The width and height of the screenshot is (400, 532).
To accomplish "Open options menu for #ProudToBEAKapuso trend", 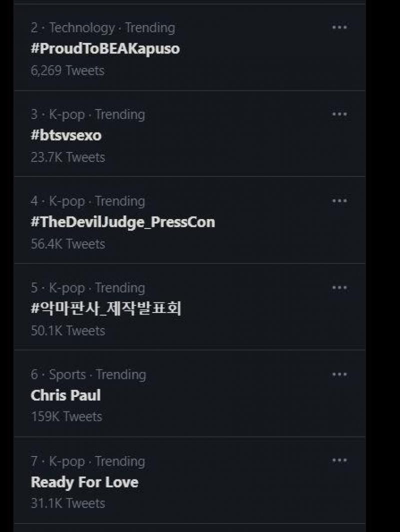I will click(x=339, y=27).
